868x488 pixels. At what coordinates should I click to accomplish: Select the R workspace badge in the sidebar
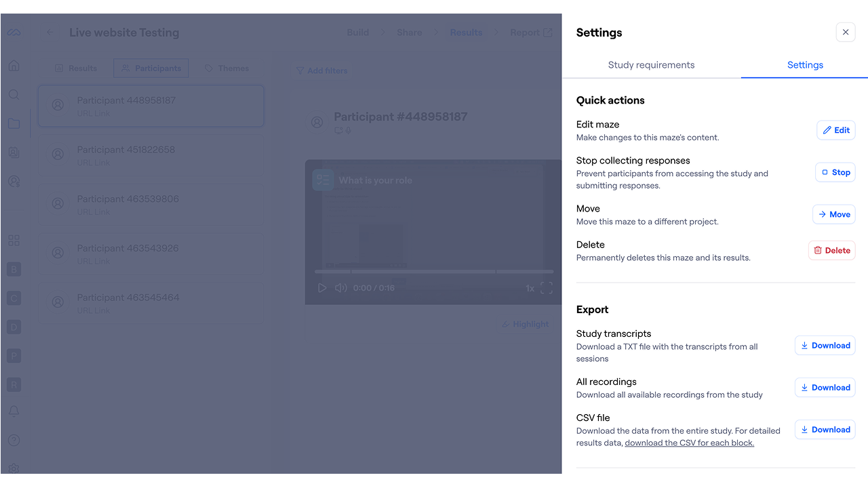click(x=14, y=385)
